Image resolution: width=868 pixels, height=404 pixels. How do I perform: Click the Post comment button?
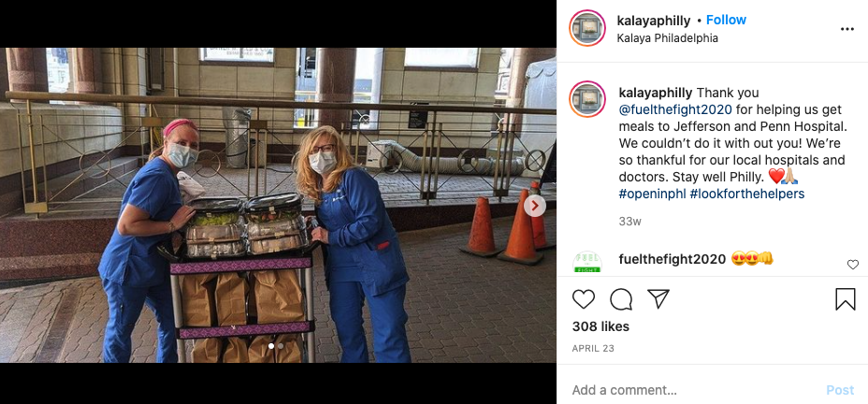tap(840, 390)
